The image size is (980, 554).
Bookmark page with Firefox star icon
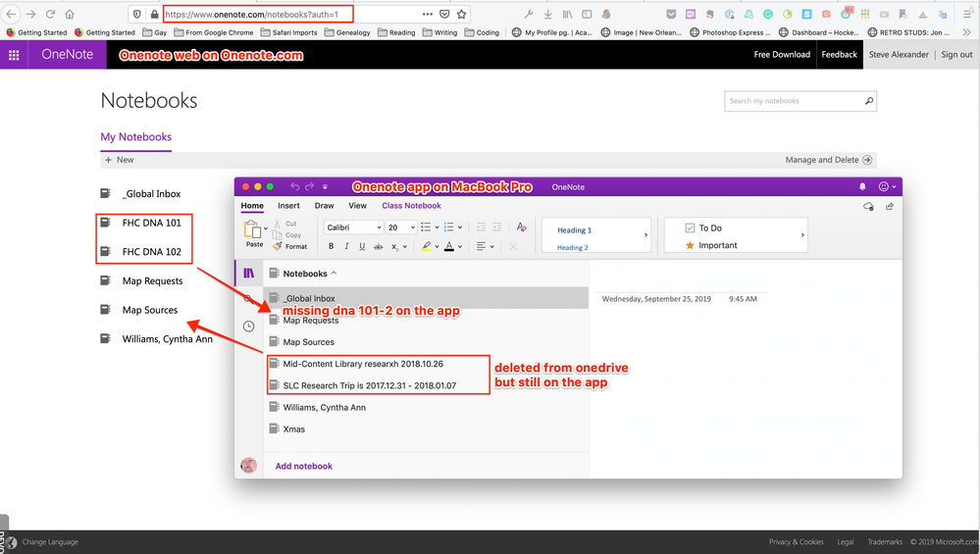(x=461, y=14)
